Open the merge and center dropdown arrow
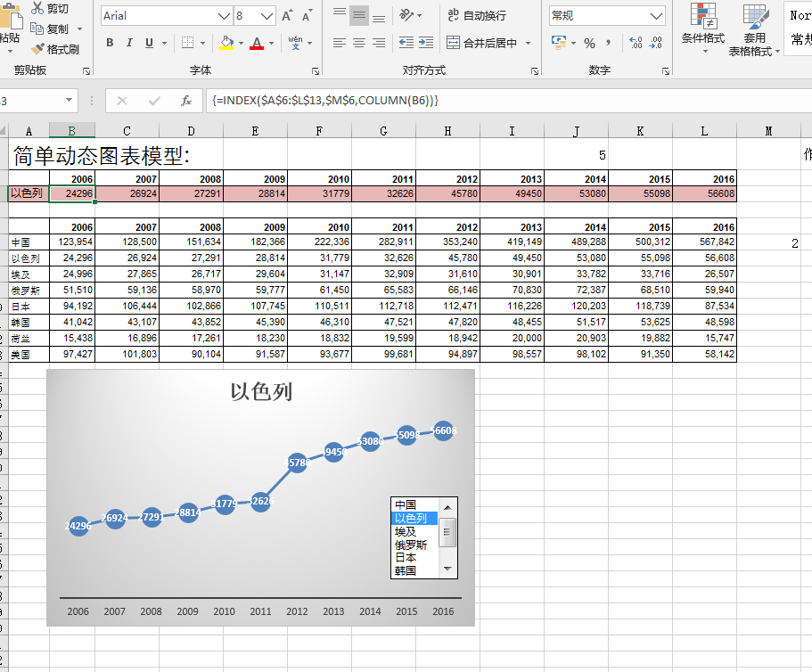The width and height of the screenshot is (812, 672). tap(529, 43)
